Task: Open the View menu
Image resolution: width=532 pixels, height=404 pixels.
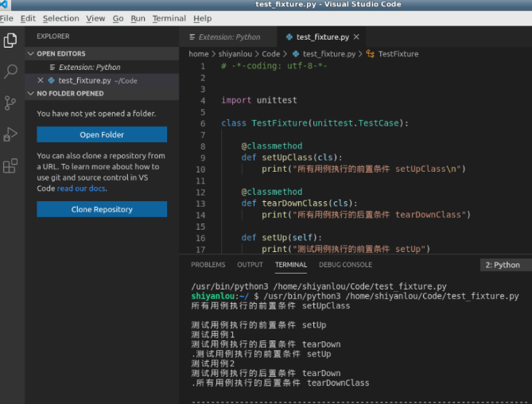Action: pos(95,18)
